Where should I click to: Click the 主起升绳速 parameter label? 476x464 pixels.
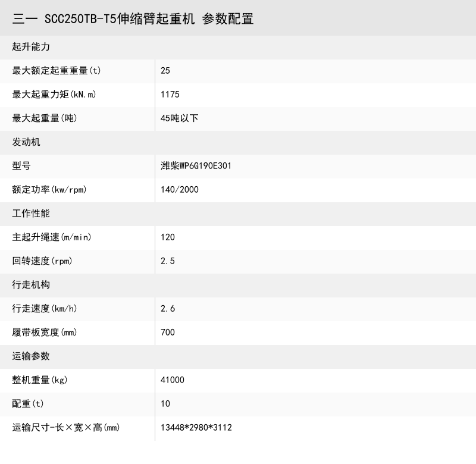[50, 237]
